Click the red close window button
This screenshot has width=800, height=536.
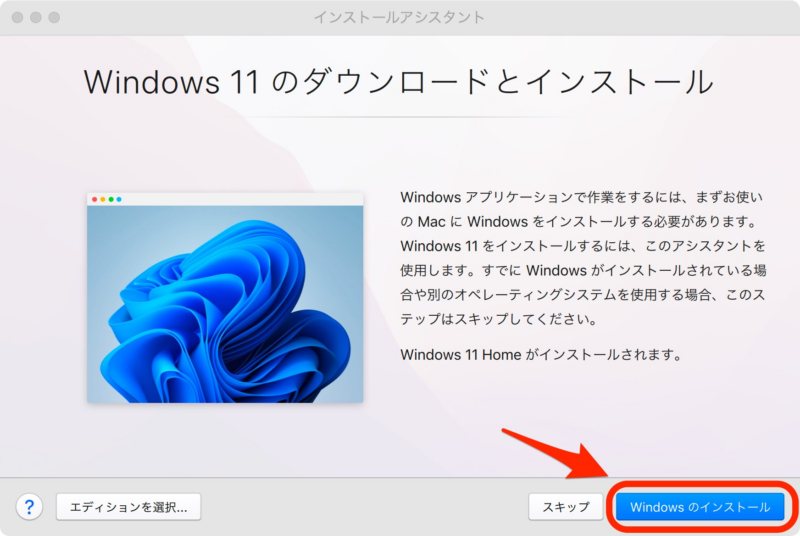click(17, 17)
